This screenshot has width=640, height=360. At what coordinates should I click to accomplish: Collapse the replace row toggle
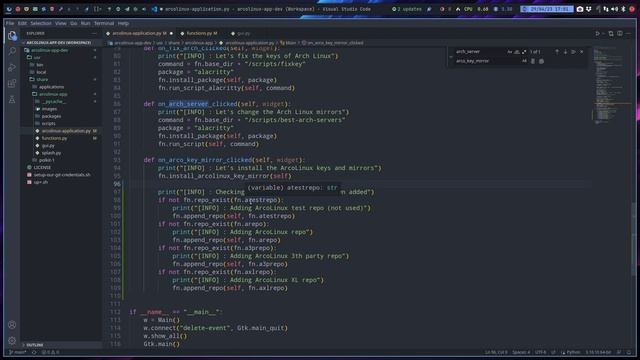(x=451, y=57)
